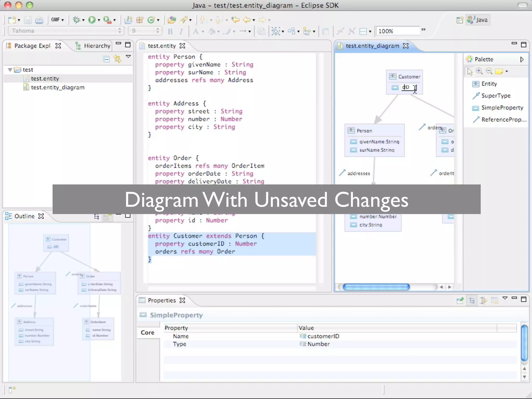Choose the ReferenceProperty palette tool

click(x=499, y=119)
